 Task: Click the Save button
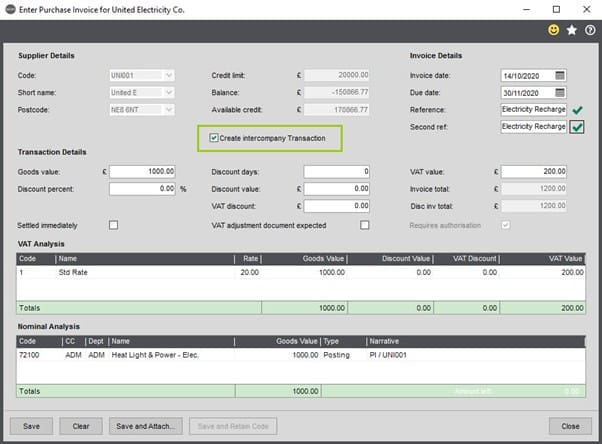(x=31, y=426)
